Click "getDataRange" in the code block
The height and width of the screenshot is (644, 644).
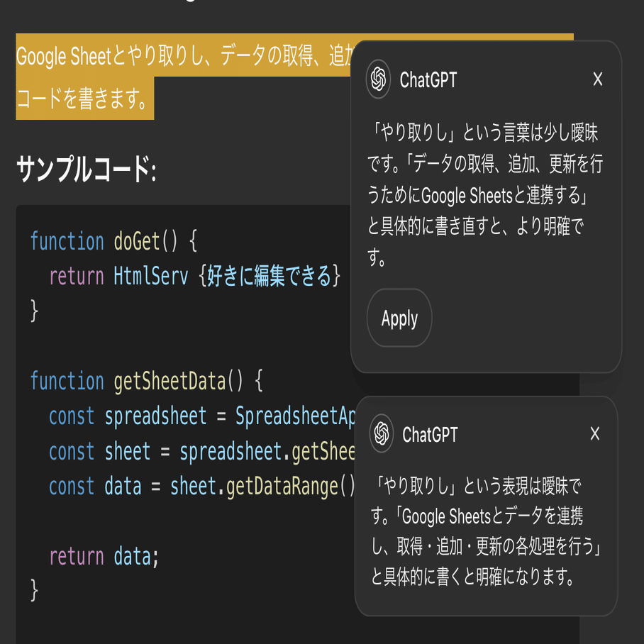[x=283, y=487]
